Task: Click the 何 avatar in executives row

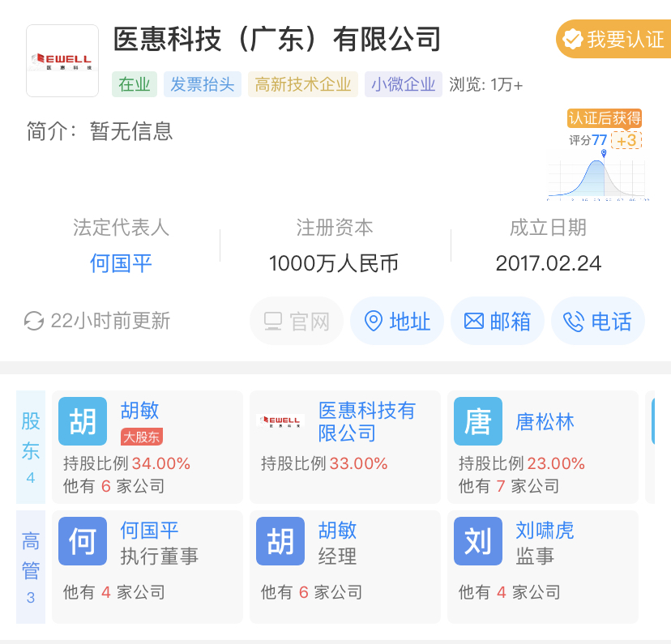Action: [83, 541]
